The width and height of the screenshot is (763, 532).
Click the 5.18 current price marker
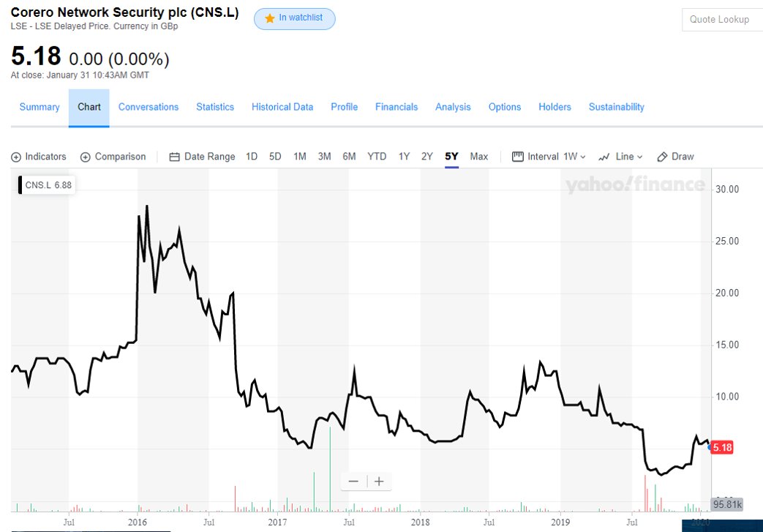pos(722,447)
